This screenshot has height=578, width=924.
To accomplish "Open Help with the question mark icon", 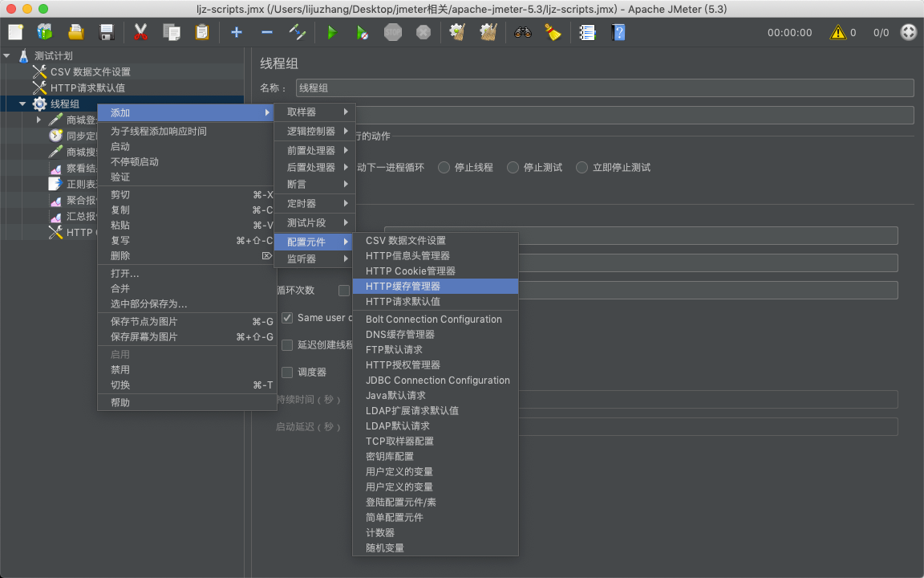I will tap(618, 32).
